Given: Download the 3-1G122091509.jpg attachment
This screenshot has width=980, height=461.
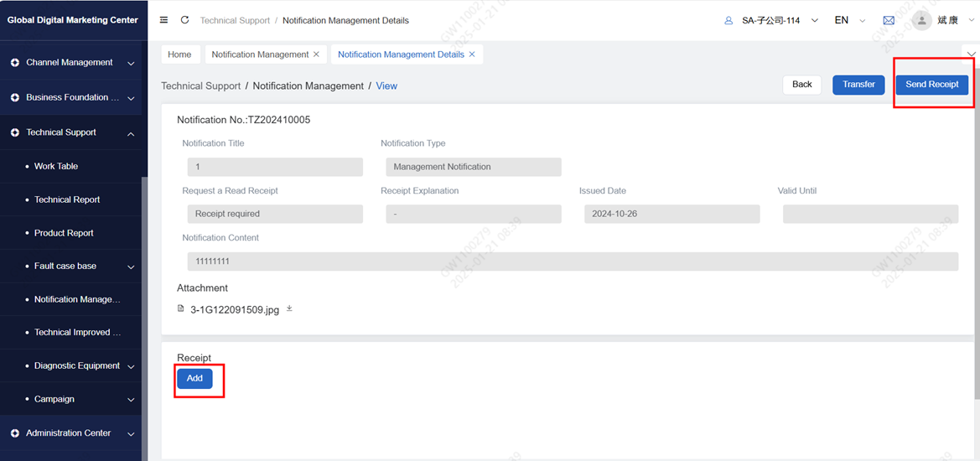Looking at the screenshot, I should 289,309.
